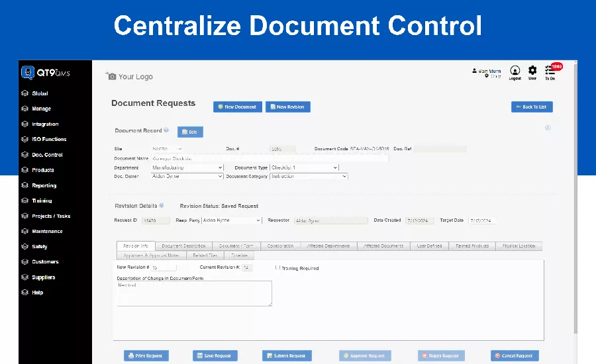
Task: Open the Site dropdown
Action: [x=168, y=148]
